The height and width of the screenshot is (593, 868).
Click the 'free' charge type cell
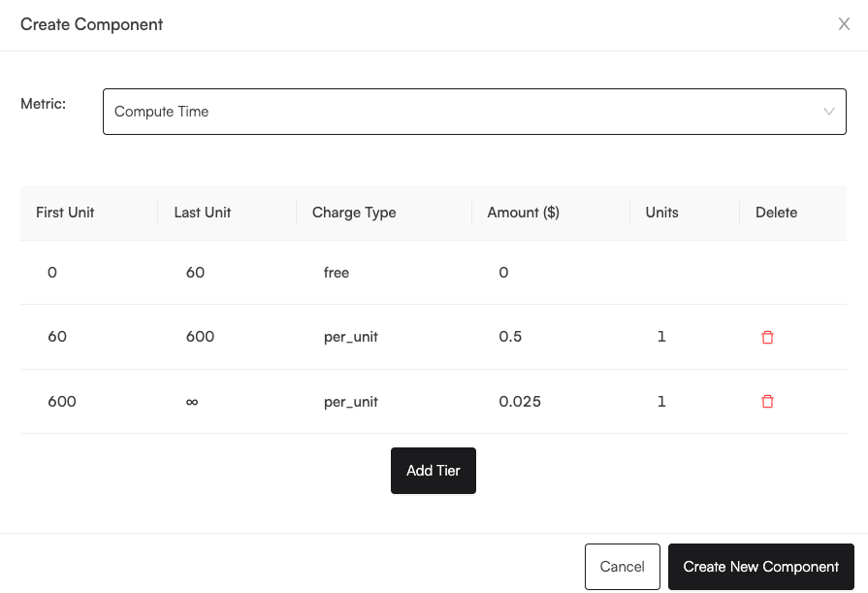pos(337,272)
